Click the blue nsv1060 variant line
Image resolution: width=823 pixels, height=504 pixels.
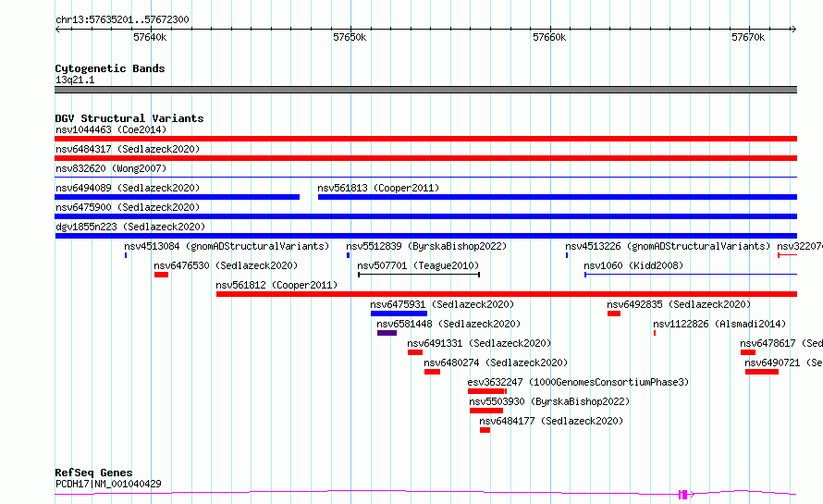click(x=691, y=275)
